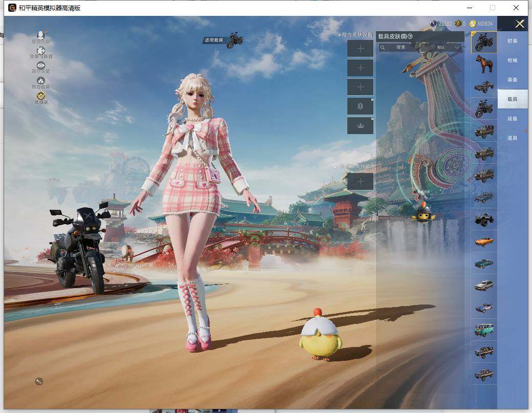Screen dimensions: 532x413
Task: Click the small round icon in the bottom-left corner
Action: (39, 381)
